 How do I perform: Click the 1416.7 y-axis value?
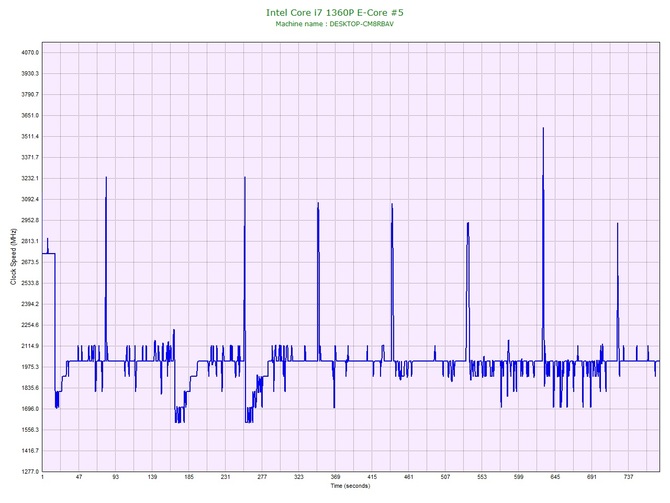30,450
